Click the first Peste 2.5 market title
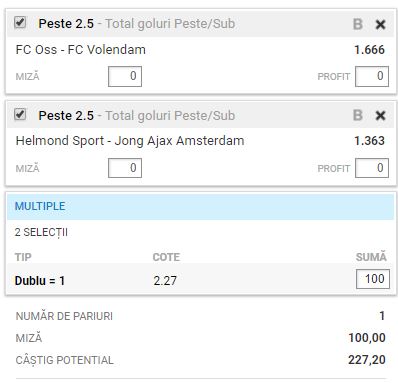This screenshot has width=398, height=383. pyautogui.click(x=66, y=24)
